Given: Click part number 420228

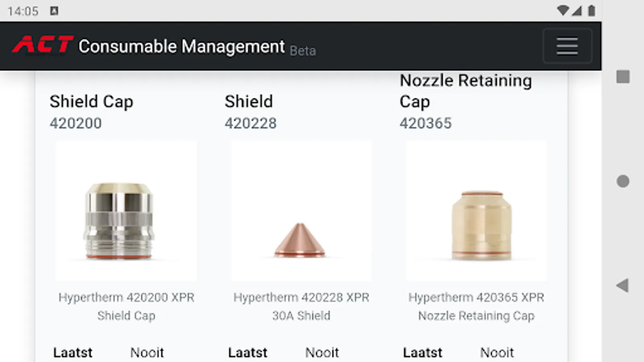Looking at the screenshot, I should click(x=250, y=123).
